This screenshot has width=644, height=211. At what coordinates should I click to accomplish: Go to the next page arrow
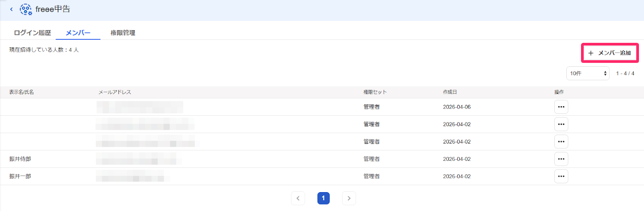(349, 198)
